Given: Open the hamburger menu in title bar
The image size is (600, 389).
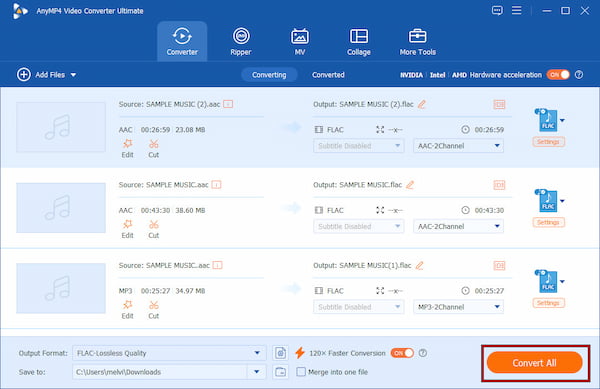Looking at the screenshot, I should coord(517,10).
